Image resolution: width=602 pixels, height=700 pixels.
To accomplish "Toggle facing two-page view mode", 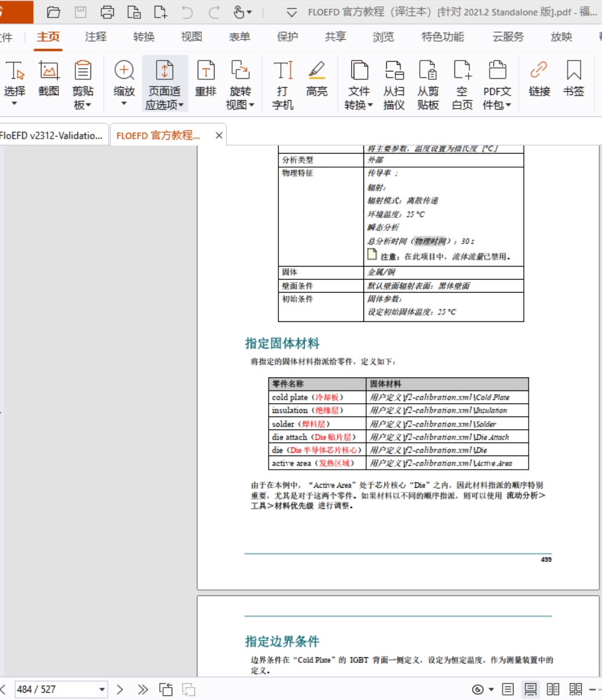I will (x=553, y=689).
